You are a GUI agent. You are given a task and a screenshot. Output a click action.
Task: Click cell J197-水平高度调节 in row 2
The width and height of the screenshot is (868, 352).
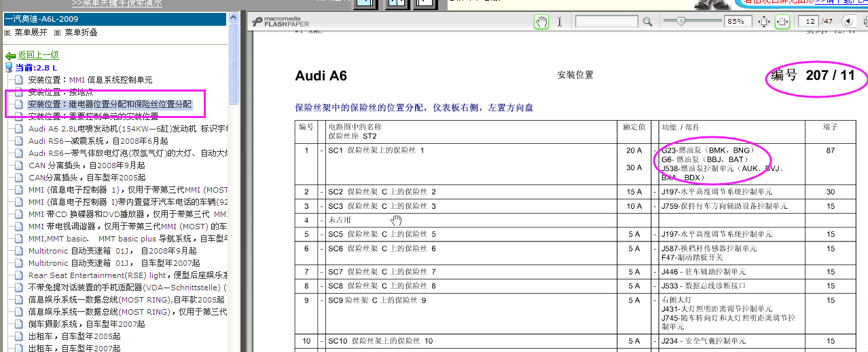tap(716, 192)
